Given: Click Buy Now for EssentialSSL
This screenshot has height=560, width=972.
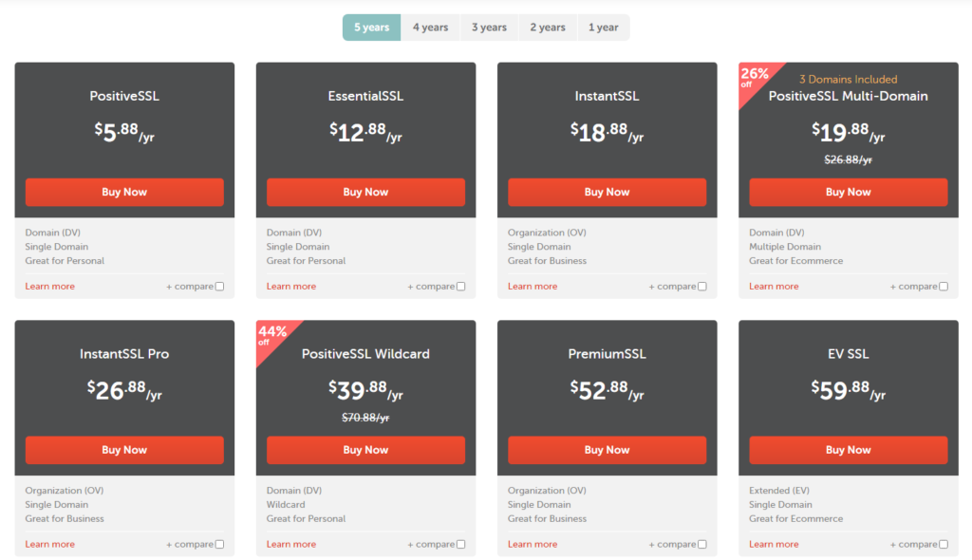Looking at the screenshot, I should pos(365,193).
